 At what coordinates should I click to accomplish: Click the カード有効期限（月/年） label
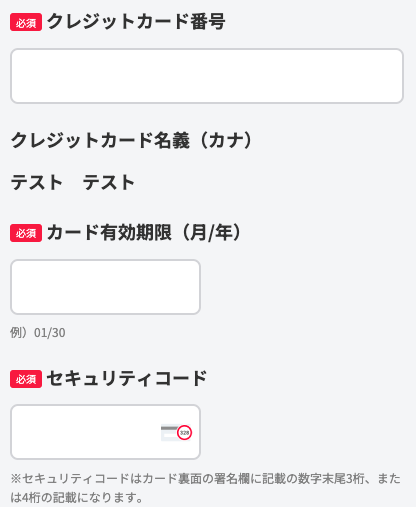coord(144,232)
